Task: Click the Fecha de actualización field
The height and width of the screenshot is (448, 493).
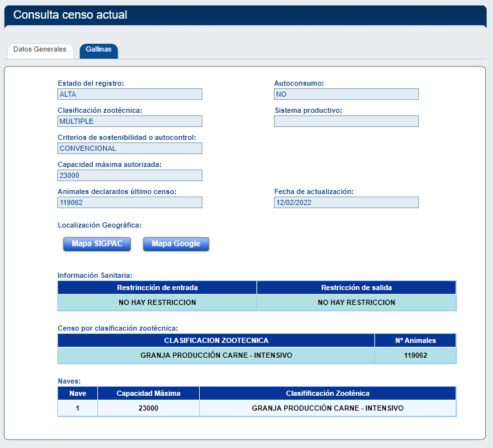Action: point(346,202)
